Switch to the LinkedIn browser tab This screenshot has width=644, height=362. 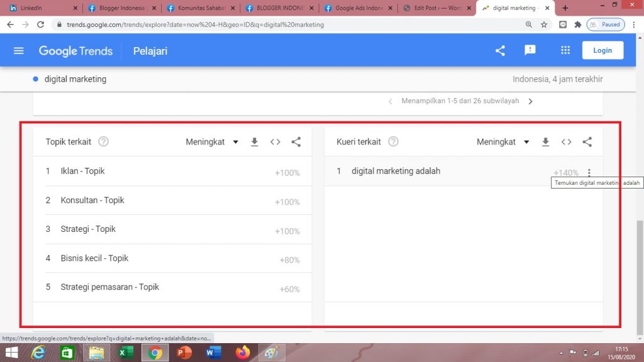tap(41, 8)
